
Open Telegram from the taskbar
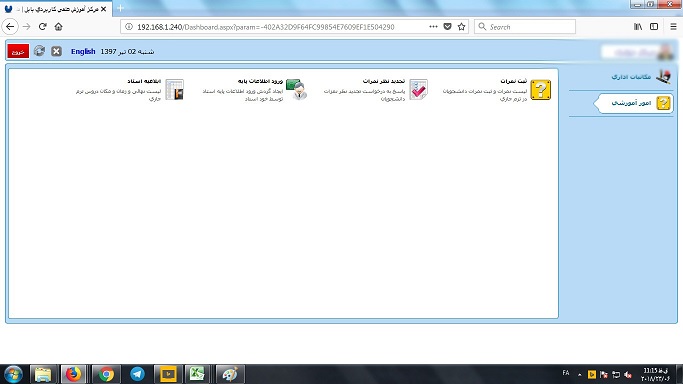[137, 374]
